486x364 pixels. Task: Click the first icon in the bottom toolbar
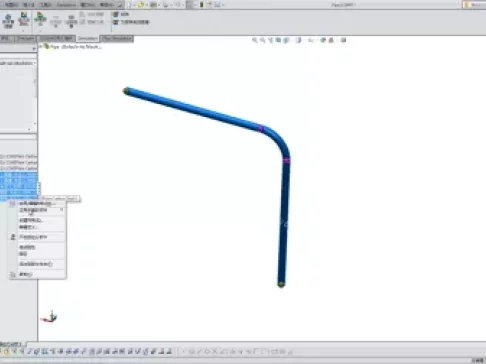pyautogui.click(x=6, y=351)
